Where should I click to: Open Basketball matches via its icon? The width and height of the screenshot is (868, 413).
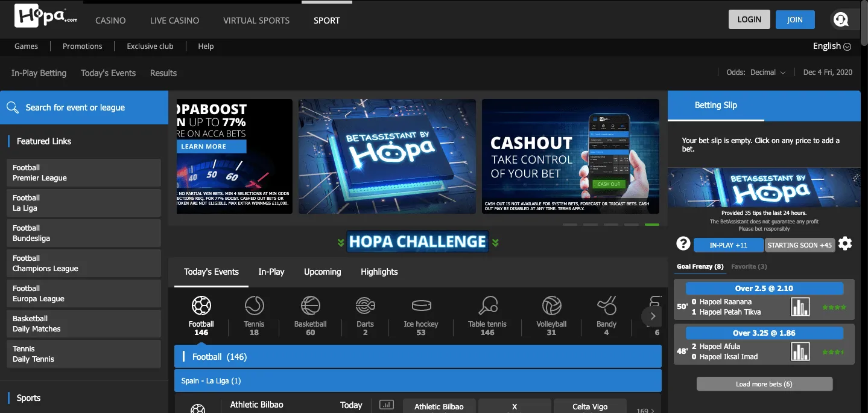pyautogui.click(x=309, y=306)
